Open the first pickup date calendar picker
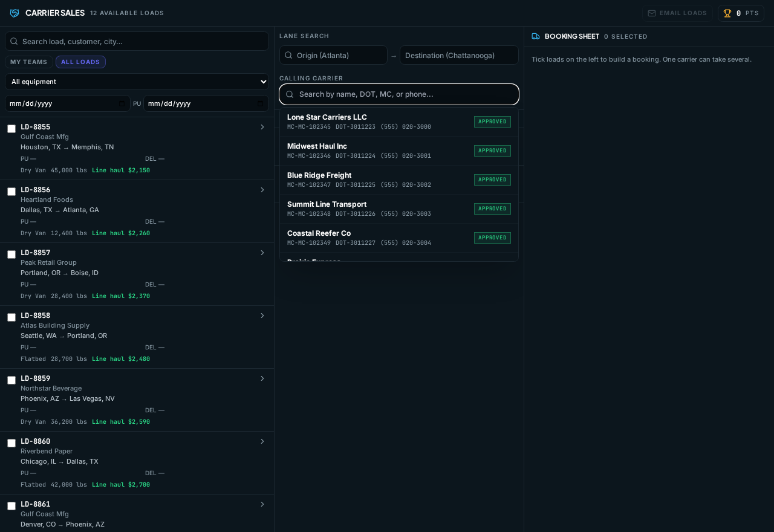The height and width of the screenshot is (532, 774). (122, 103)
